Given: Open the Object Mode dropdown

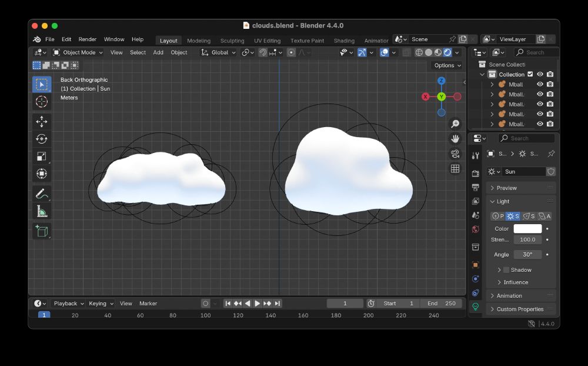Looking at the screenshot, I should click(78, 52).
